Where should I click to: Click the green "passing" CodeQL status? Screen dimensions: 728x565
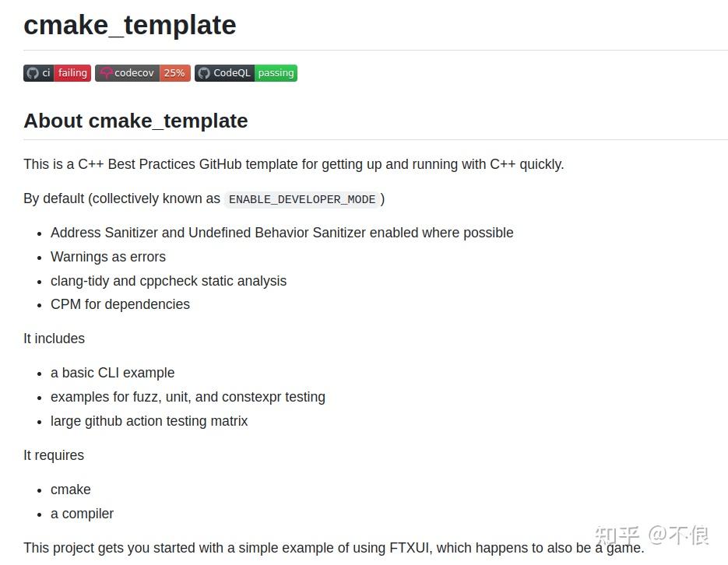pyautogui.click(x=276, y=73)
